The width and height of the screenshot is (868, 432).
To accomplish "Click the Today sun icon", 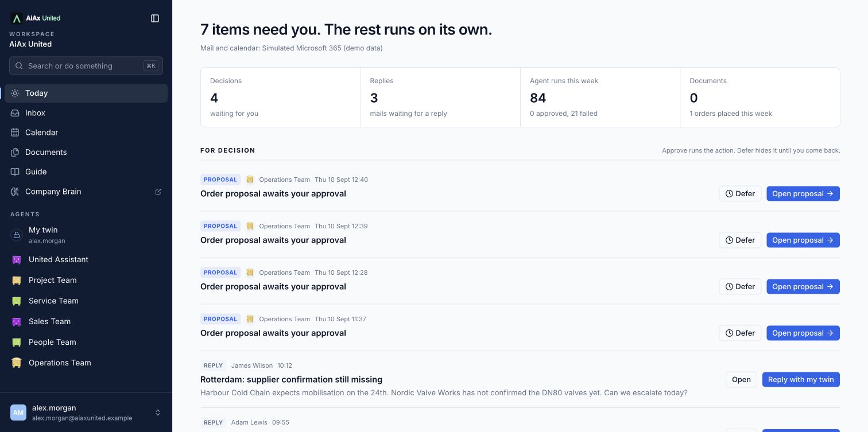I will (15, 94).
